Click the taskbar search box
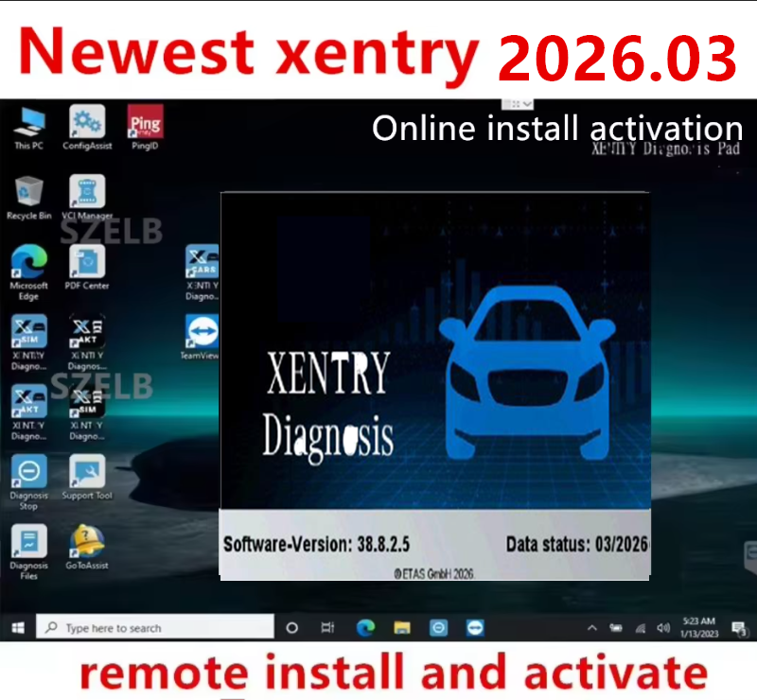757x700 pixels. [x=155, y=627]
